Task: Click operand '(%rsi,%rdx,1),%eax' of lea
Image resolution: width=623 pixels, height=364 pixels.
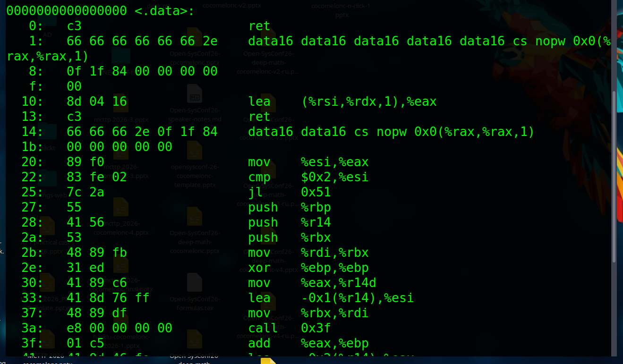Action: pos(369,102)
